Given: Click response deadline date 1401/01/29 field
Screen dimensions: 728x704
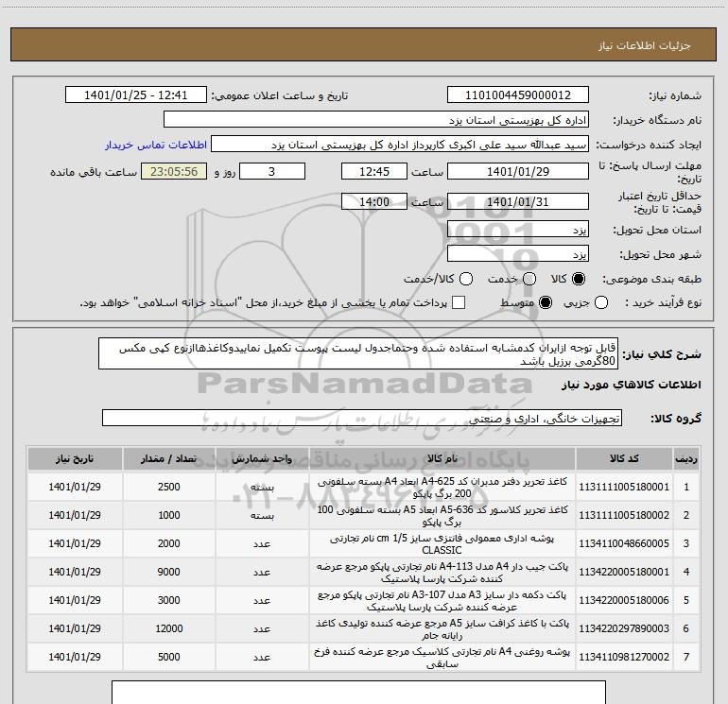Looking at the screenshot, I should [518, 171].
